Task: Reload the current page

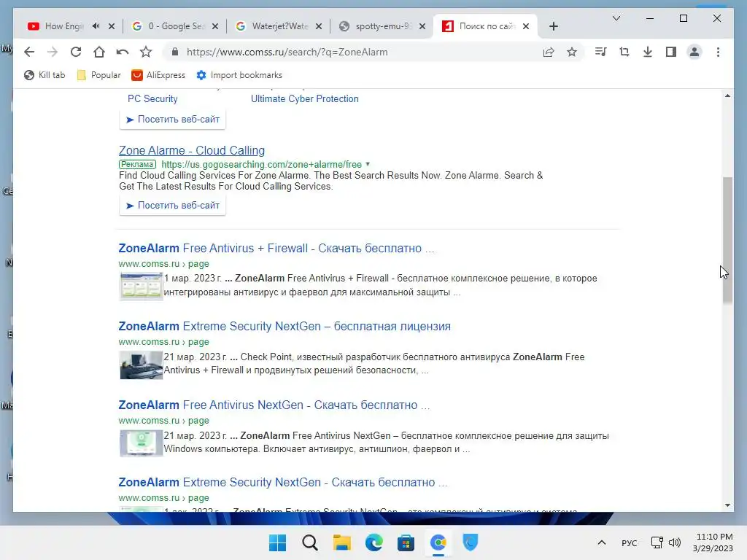Action: click(76, 52)
